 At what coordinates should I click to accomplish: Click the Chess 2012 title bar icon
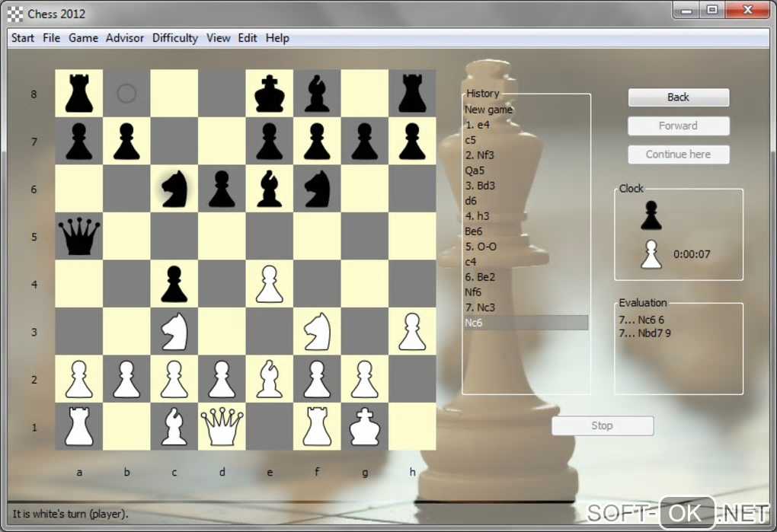[15, 14]
